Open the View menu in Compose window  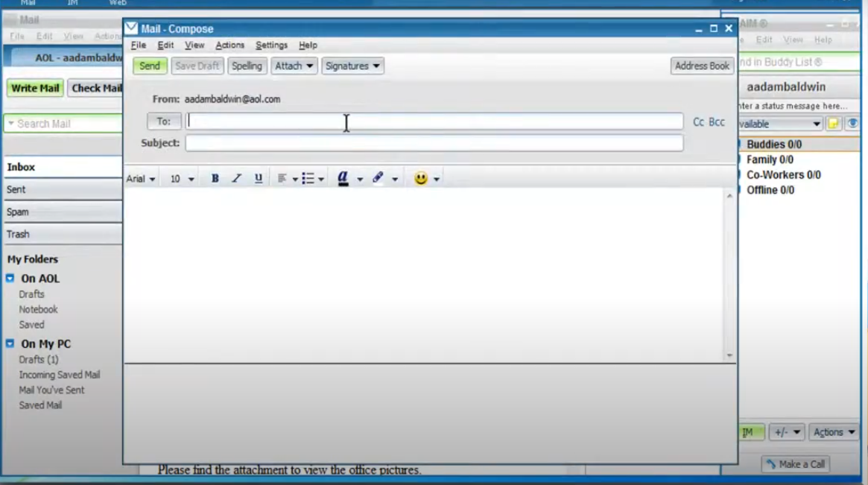194,45
